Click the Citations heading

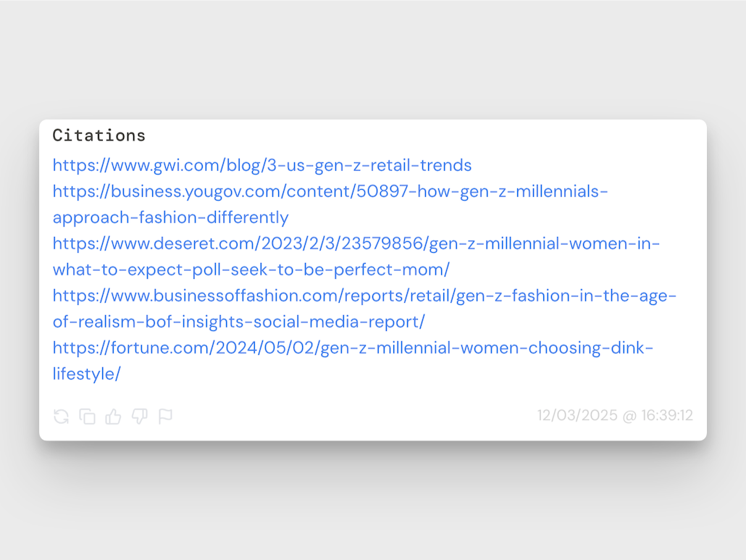(x=99, y=135)
